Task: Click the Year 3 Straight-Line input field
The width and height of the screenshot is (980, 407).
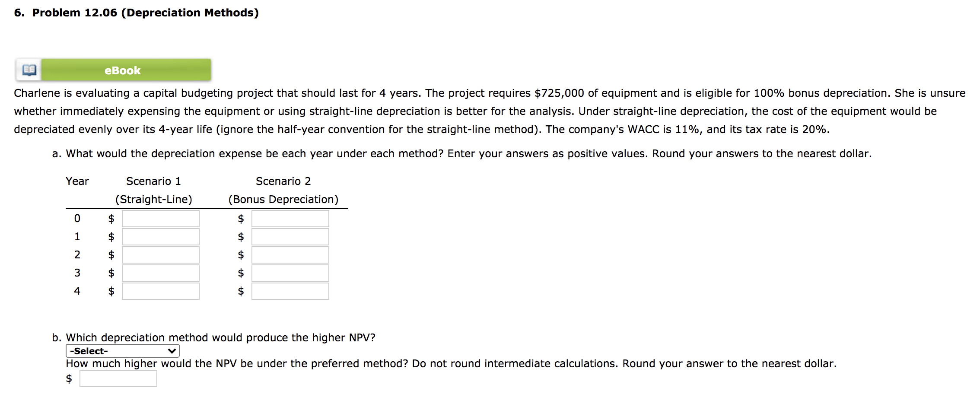Action: [160, 273]
